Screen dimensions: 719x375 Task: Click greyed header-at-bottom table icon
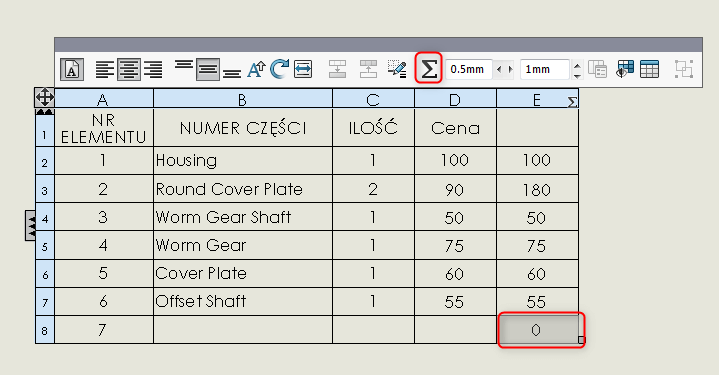tap(368, 69)
